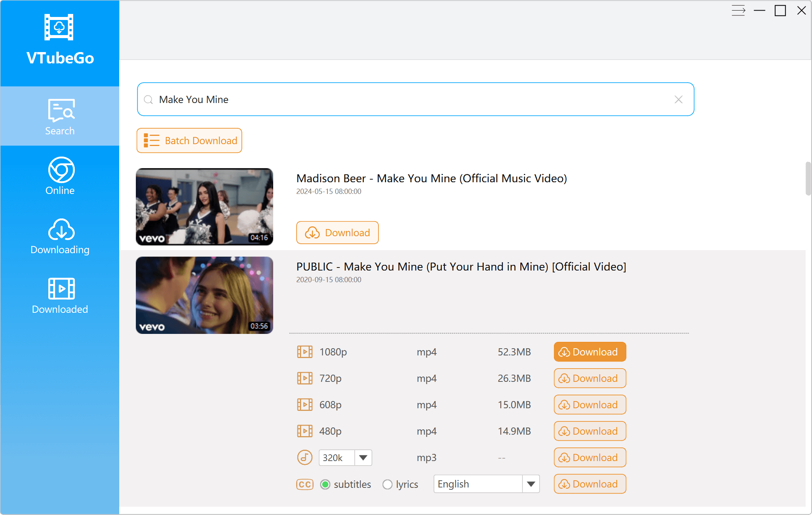
Task: Click the 04:16 duration badge
Action: (x=259, y=238)
